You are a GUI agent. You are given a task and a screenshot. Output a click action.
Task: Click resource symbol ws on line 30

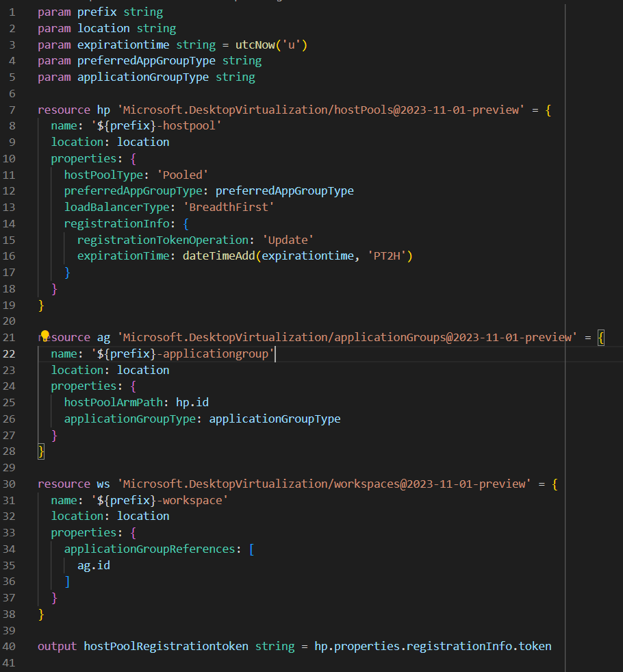(x=103, y=484)
